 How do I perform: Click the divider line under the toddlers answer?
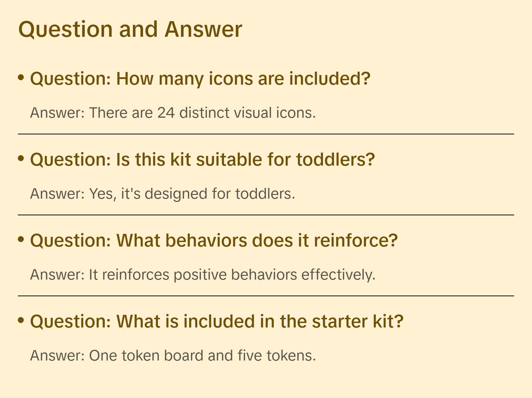click(x=266, y=215)
